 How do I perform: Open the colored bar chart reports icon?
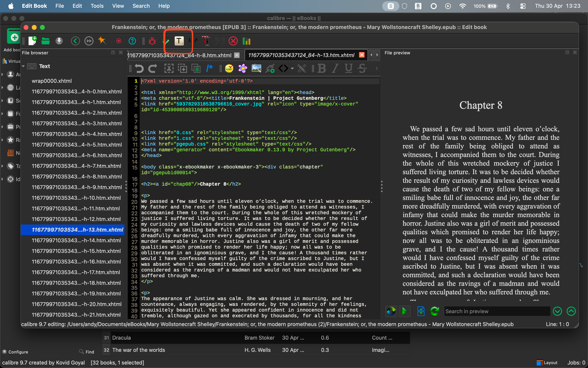[x=247, y=41]
